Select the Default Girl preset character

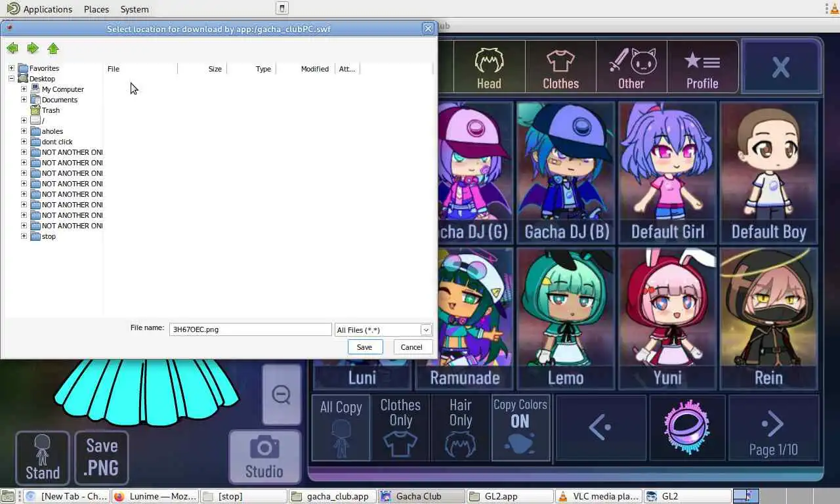coord(667,173)
